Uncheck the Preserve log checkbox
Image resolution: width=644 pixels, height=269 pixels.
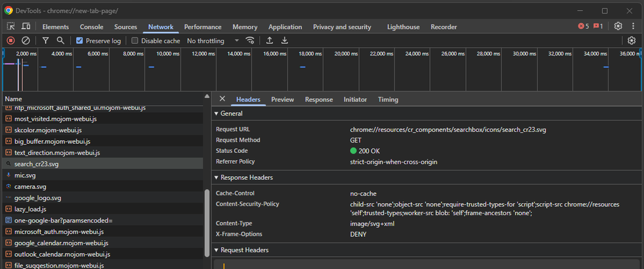click(x=80, y=41)
